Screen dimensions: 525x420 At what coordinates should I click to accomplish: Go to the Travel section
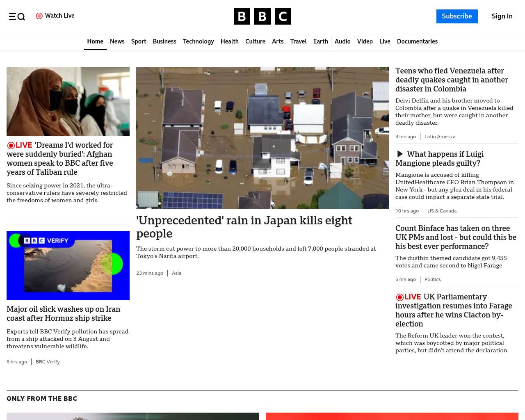(x=298, y=41)
